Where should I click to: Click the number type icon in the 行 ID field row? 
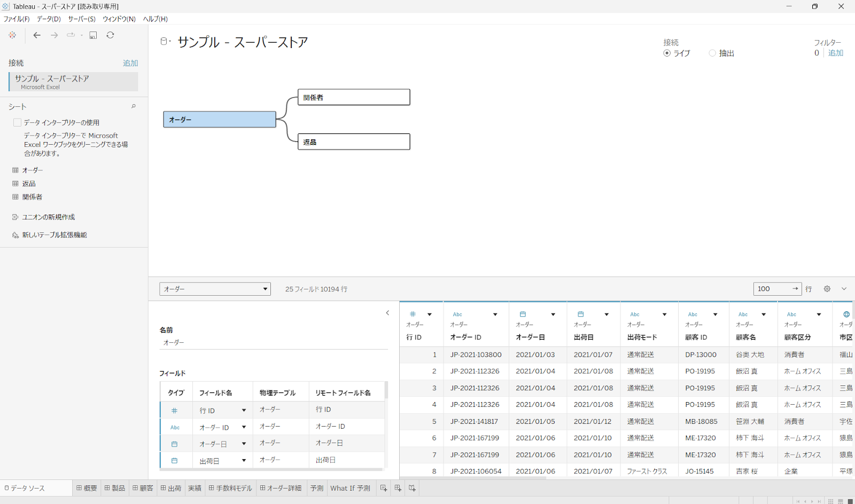click(x=174, y=411)
